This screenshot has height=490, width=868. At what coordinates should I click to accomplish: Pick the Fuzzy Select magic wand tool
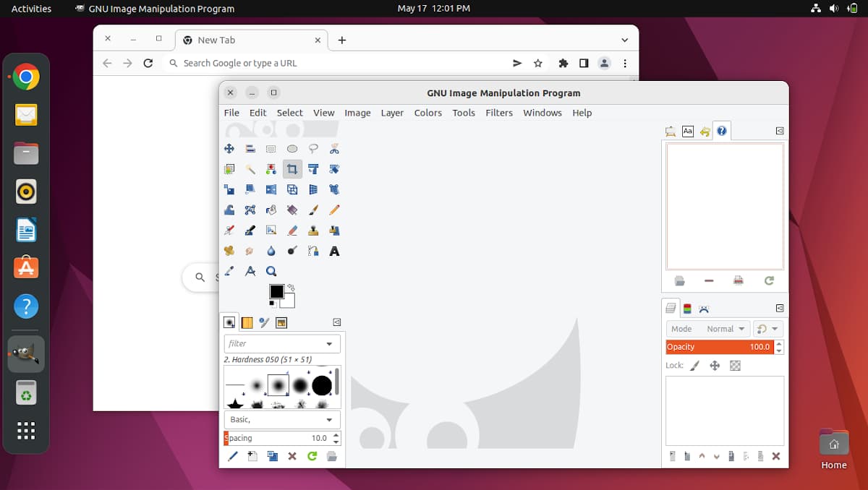tap(250, 169)
